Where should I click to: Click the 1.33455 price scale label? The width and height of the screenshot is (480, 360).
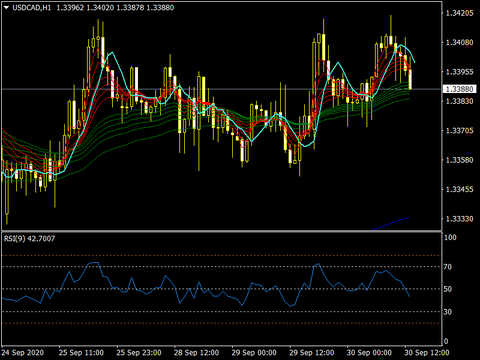tap(459, 189)
